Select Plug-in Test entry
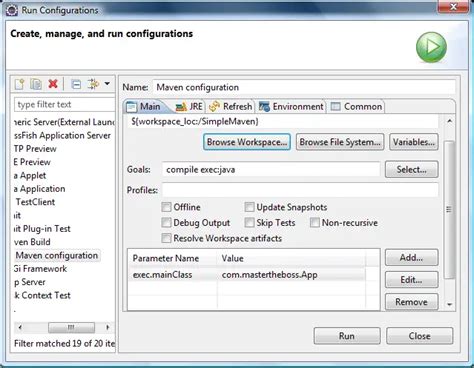 click(x=42, y=229)
